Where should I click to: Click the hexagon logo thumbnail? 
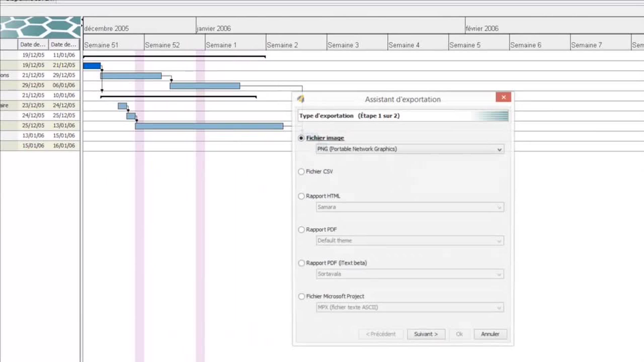tap(40, 27)
